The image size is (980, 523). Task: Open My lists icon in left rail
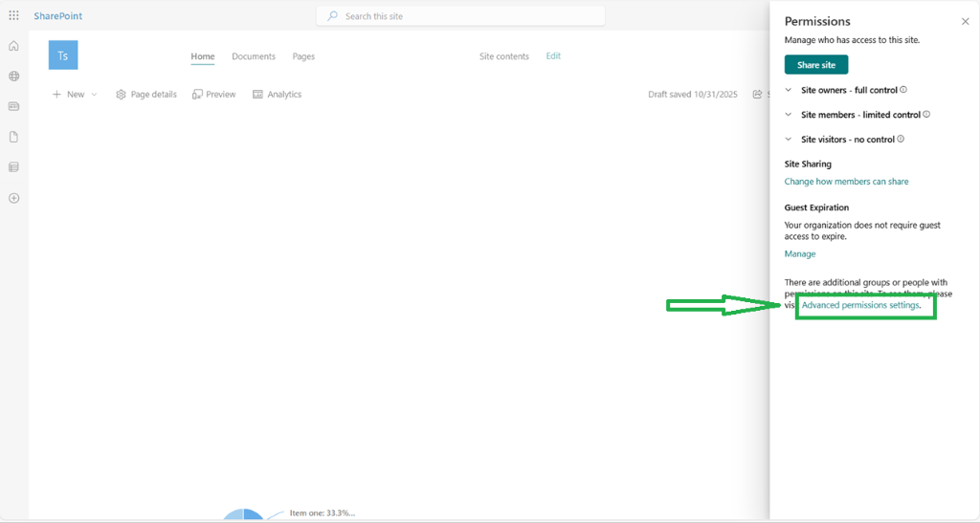click(x=13, y=167)
